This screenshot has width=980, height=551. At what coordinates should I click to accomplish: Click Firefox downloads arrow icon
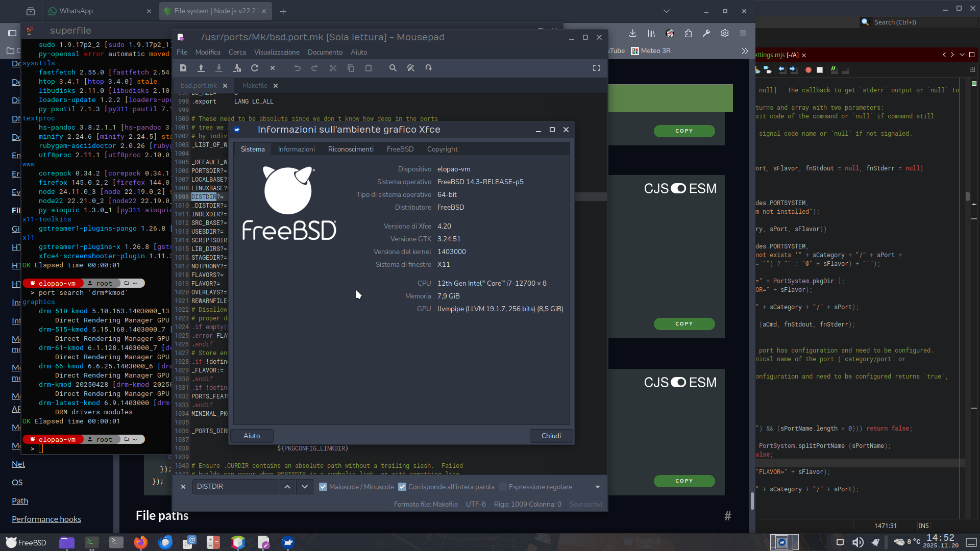(x=632, y=33)
